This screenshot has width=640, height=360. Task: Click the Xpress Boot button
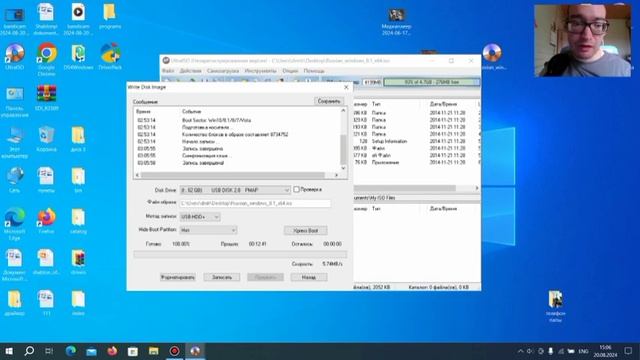(x=306, y=231)
